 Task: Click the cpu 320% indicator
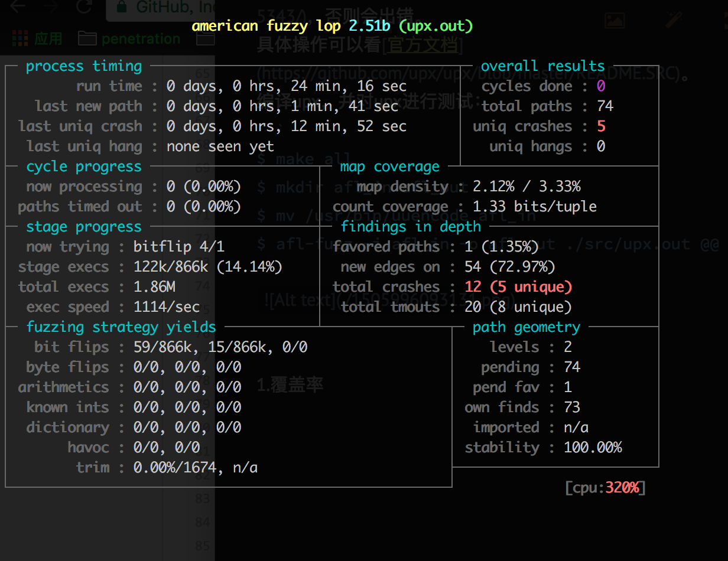tap(605, 488)
